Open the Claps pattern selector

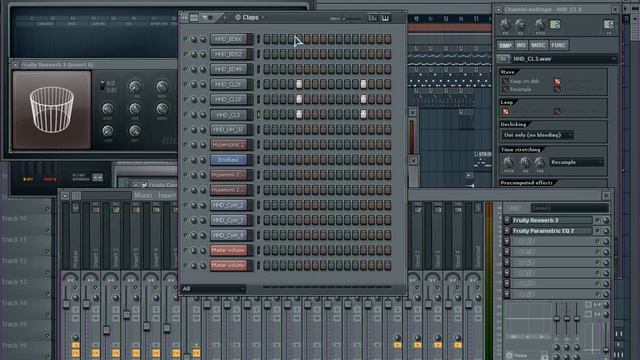click(x=250, y=18)
